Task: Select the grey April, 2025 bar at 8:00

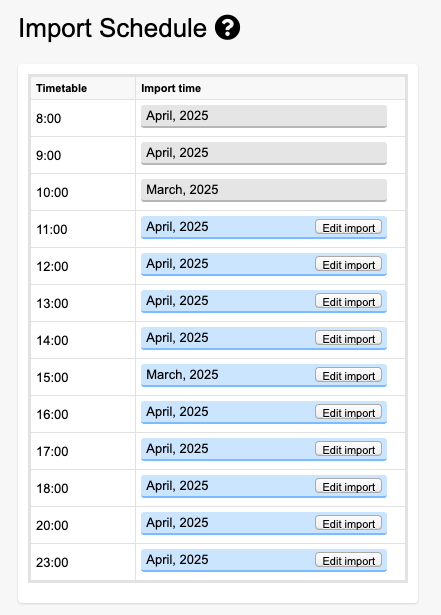Action: [264, 116]
